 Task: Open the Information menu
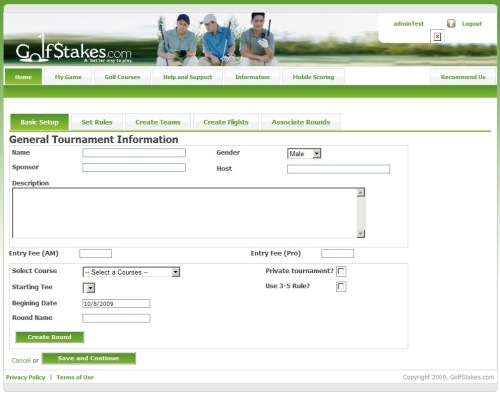(252, 77)
